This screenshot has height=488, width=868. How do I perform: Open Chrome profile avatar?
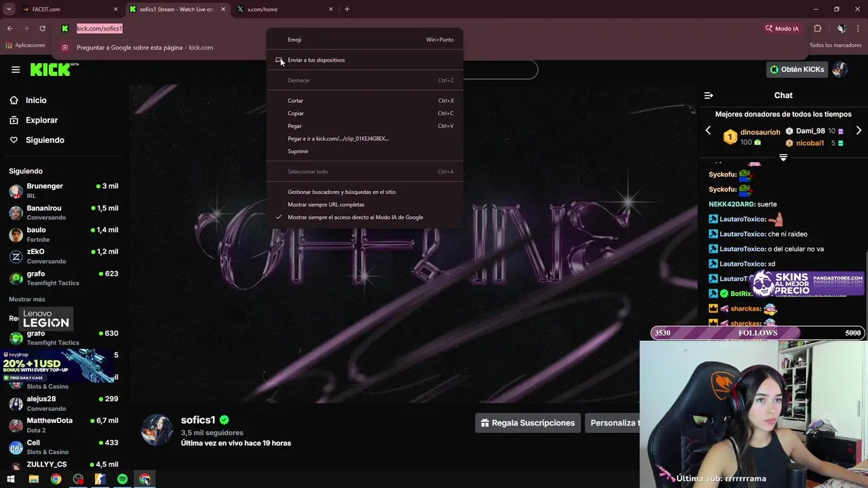click(841, 28)
